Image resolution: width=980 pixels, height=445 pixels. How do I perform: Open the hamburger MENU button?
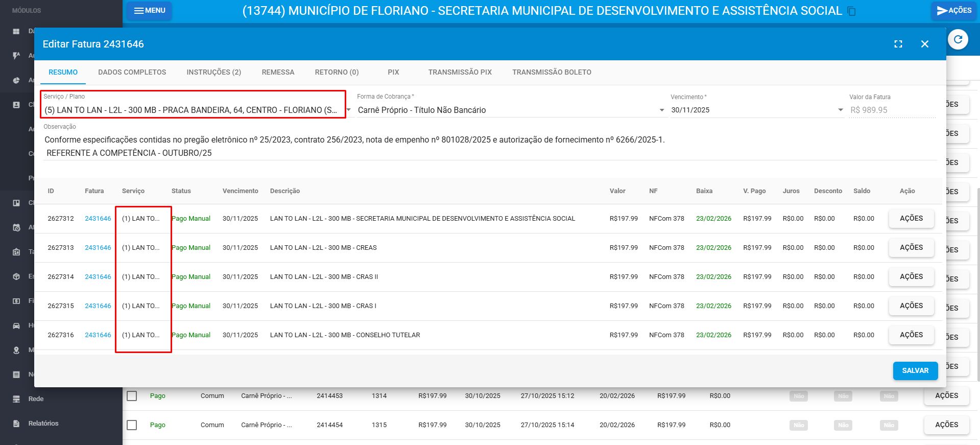click(150, 10)
